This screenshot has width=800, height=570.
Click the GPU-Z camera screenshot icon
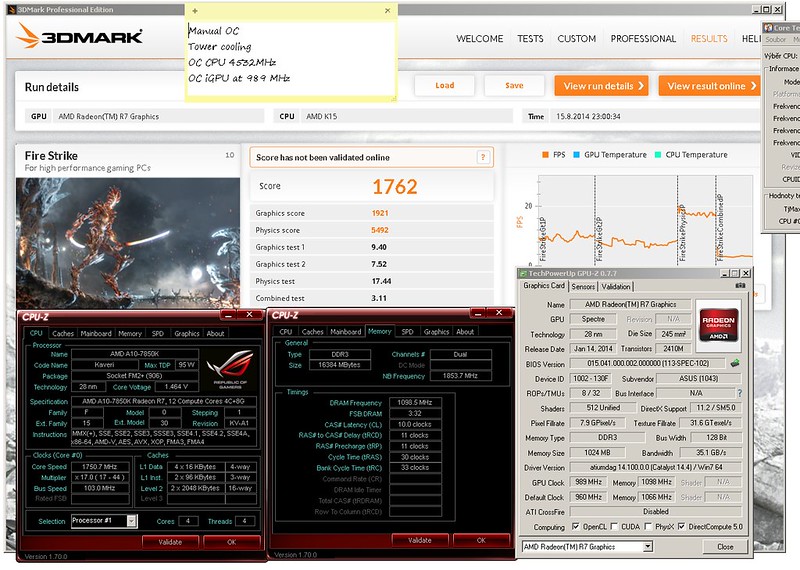pos(740,286)
